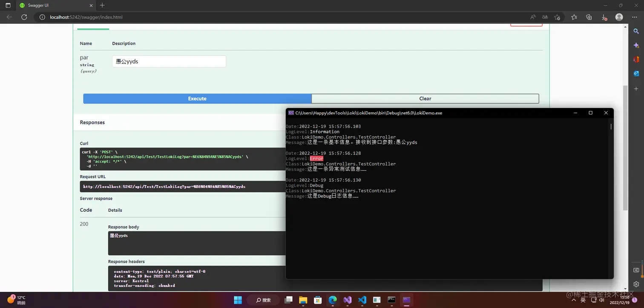Open Task View on taskbar

[289, 300]
